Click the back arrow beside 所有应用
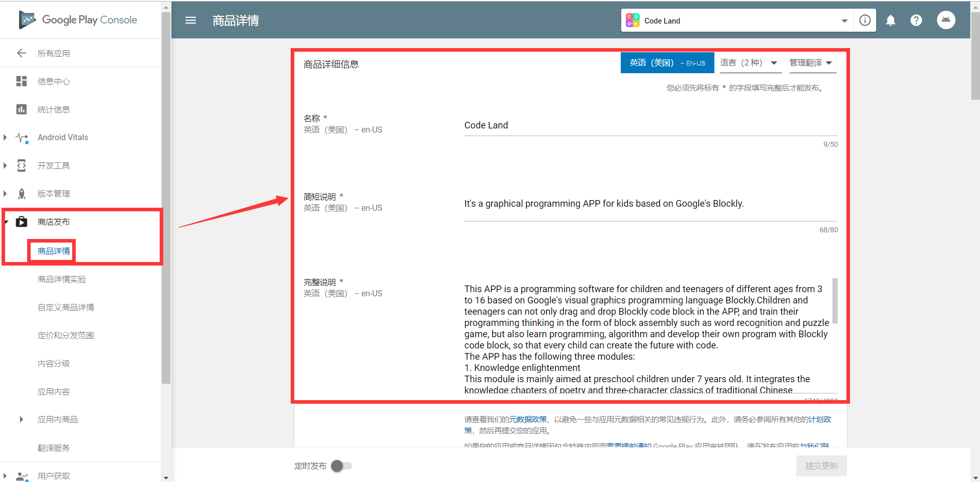Screen dimensions: 980x482 point(21,53)
